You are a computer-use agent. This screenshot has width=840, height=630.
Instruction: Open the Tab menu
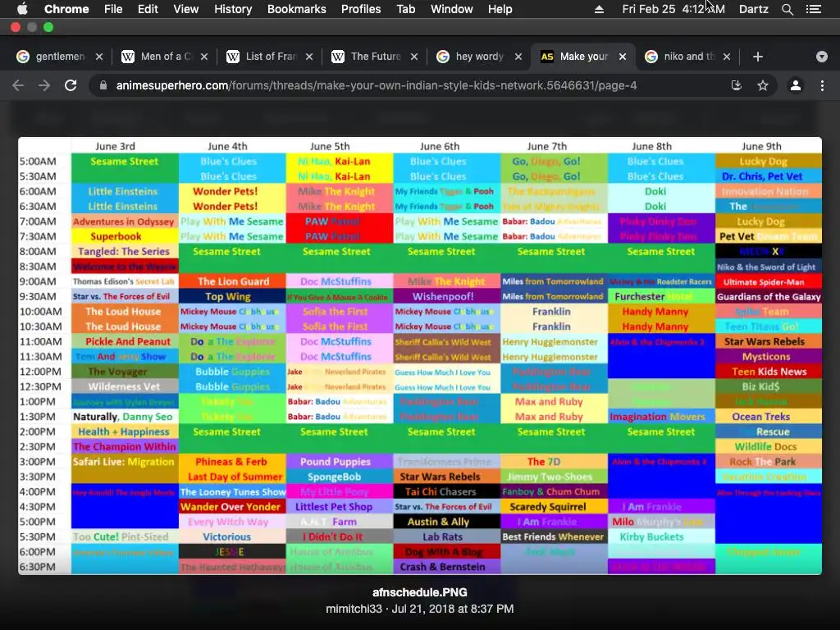pyautogui.click(x=406, y=9)
